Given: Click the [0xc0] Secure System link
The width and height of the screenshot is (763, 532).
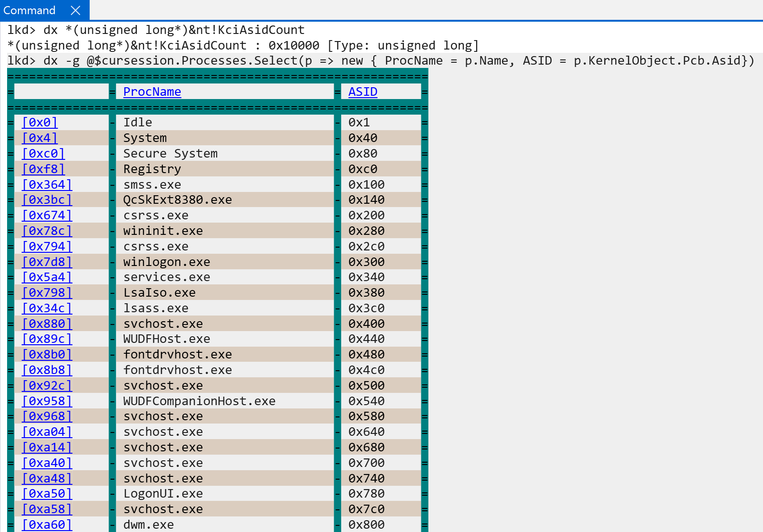Looking at the screenshot, I should pyautogui.click(x=43, y=154).
